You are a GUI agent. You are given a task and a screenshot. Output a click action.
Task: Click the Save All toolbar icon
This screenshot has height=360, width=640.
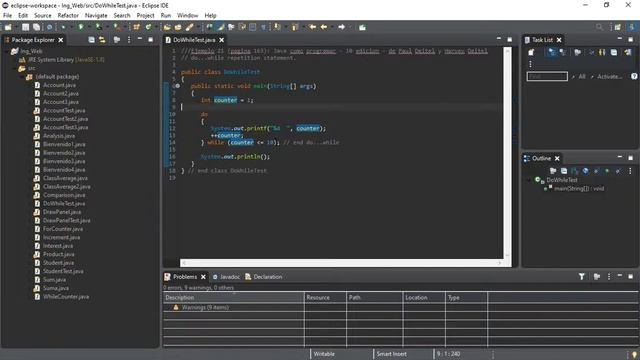pos(36,27)
